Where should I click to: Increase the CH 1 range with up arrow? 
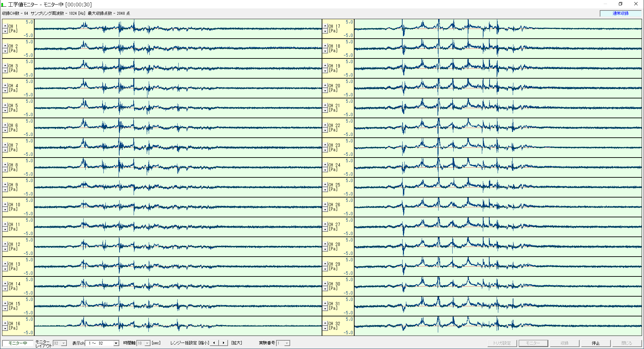point(5,26)
